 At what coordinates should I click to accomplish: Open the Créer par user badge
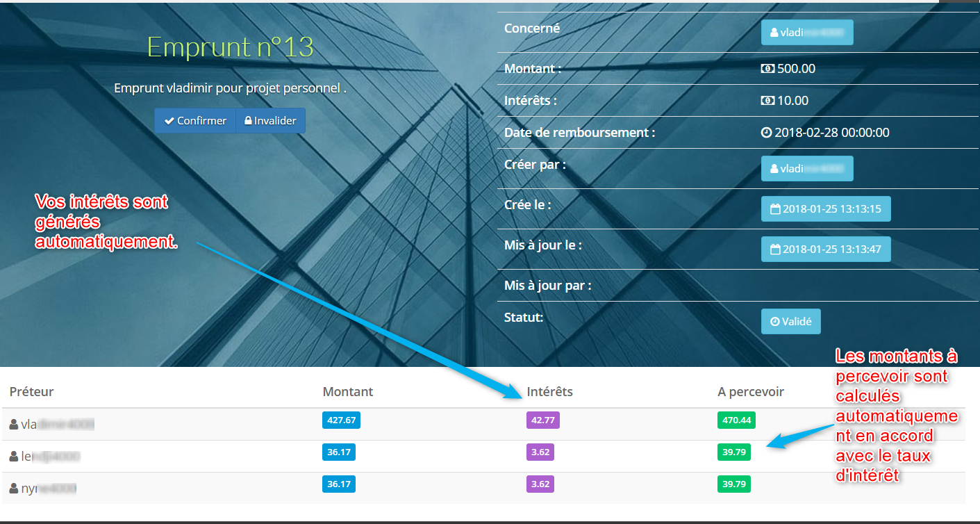pos(806,168)
